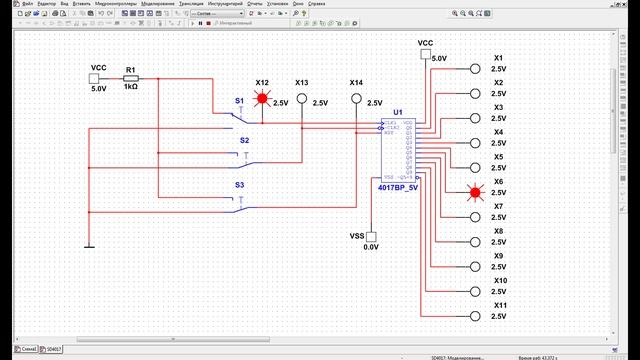Open the In-Use List dropdown
The width and height of the screenshot is (640, 360).
point(218,13)
